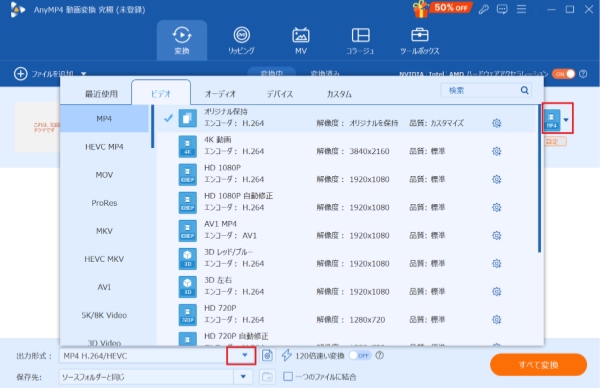
Task: Toggle hardware acceleration ON switch
Action: click(x=563, y=74)
